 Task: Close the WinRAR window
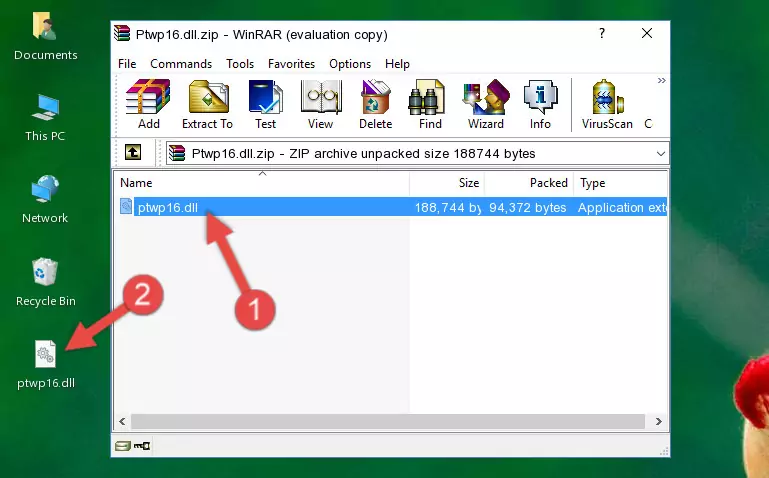(x=647, y=33)
